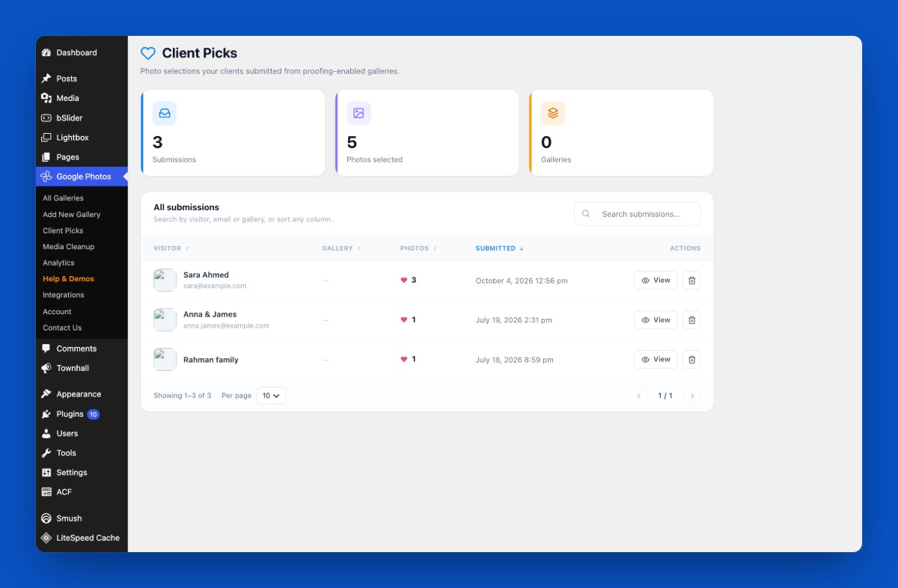Open Account submenu item

coord(57,312)
